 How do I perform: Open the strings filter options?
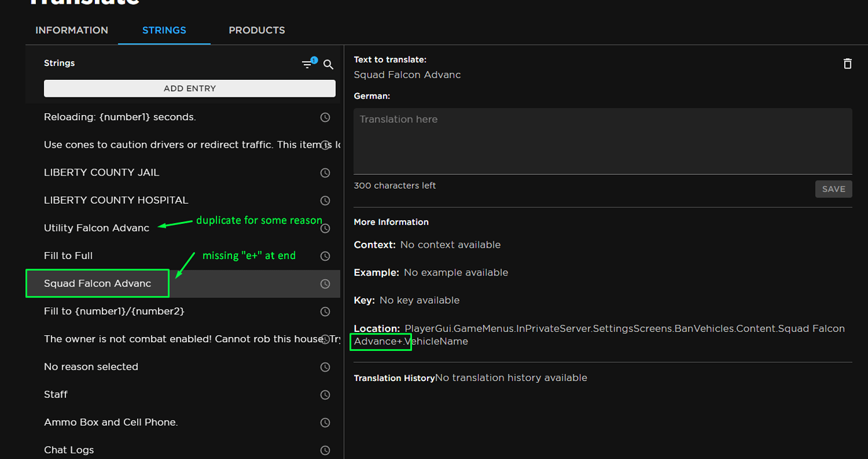click(x=308, y=64)
